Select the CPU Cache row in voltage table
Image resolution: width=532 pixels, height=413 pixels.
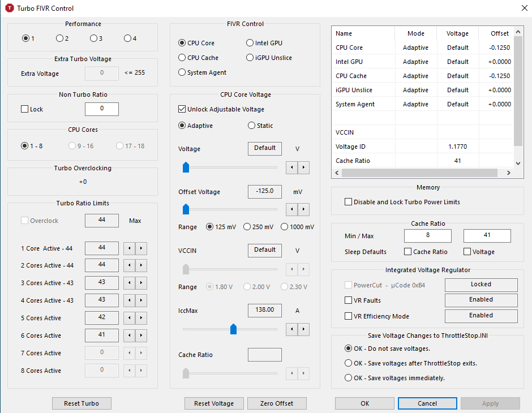coord(423,76)
